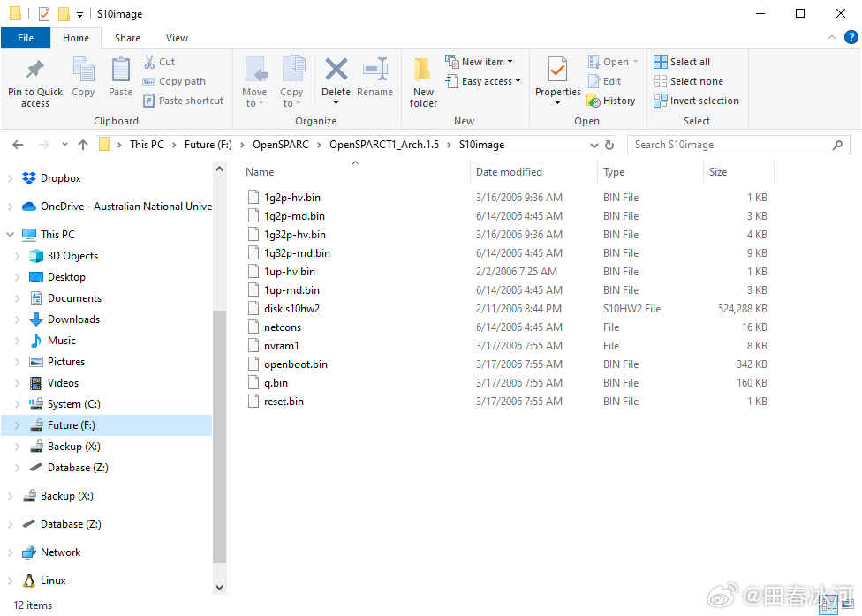Click the Pin to Quick access icon
The height and width of the screenshot is (616, 862).
(35, 69)
